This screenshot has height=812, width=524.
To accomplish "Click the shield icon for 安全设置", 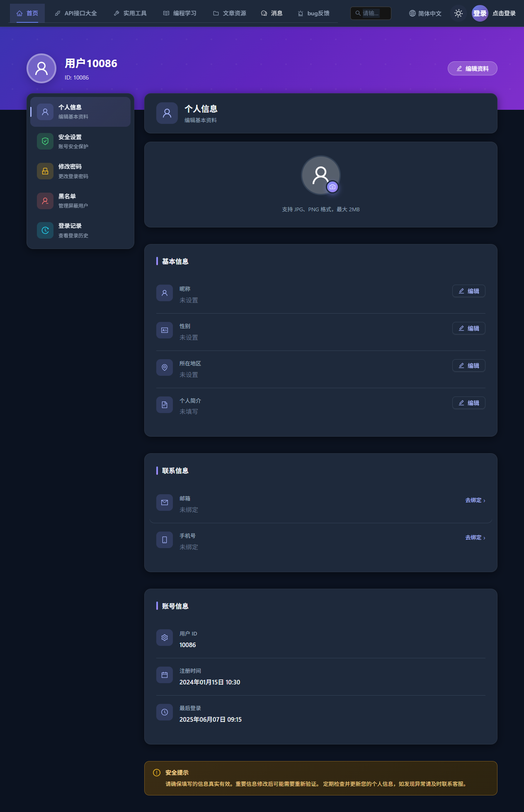I will [x=45, y=141].
